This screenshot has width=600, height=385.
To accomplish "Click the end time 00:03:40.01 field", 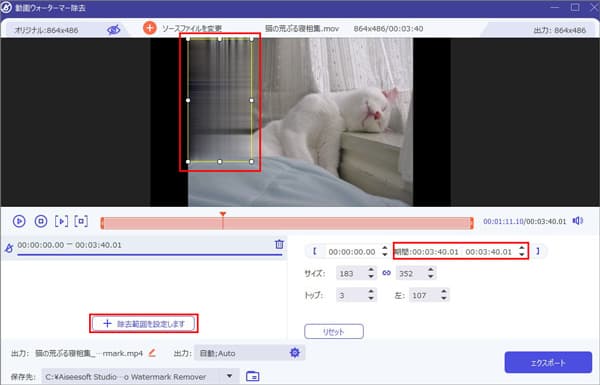I will point(488,252).
